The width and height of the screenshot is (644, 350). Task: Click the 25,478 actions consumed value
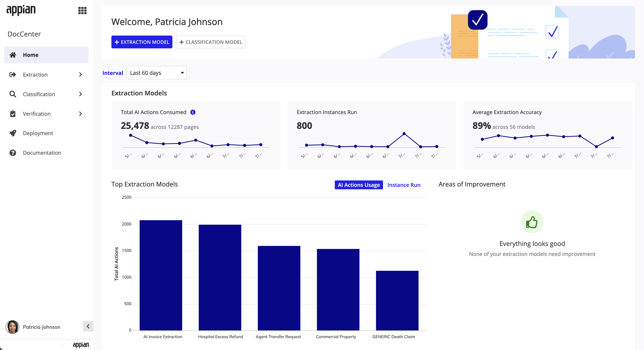coord(135,126)
